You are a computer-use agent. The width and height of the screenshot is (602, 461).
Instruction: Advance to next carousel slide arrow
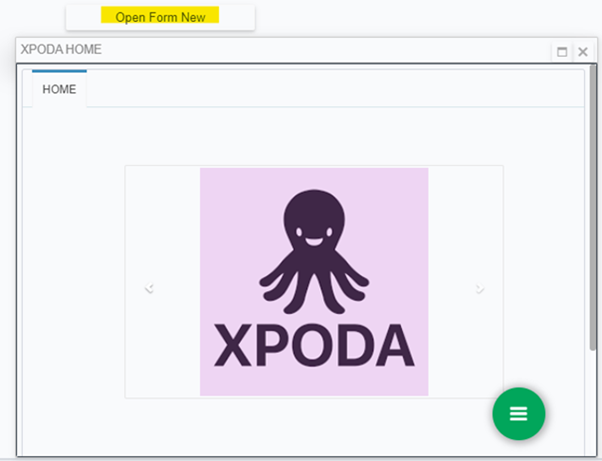480,288
